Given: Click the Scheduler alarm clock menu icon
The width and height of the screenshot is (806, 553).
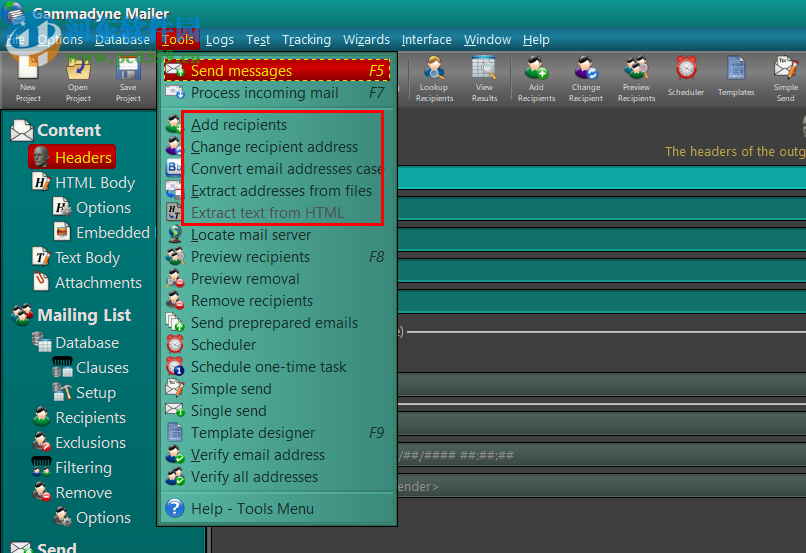Looking at the screenshot, I should pyautogui.click(x=175, y=344).
